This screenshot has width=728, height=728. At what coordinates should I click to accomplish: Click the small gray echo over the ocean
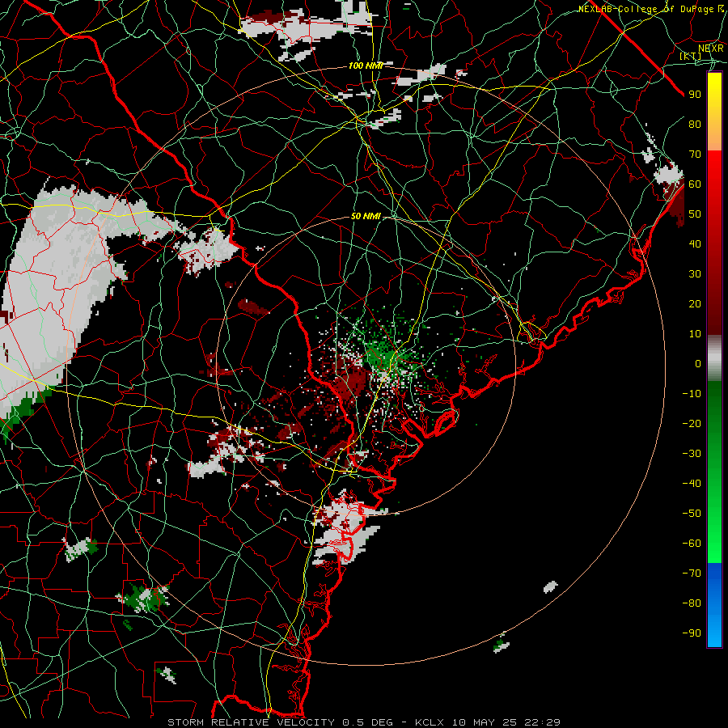point(550,587)
